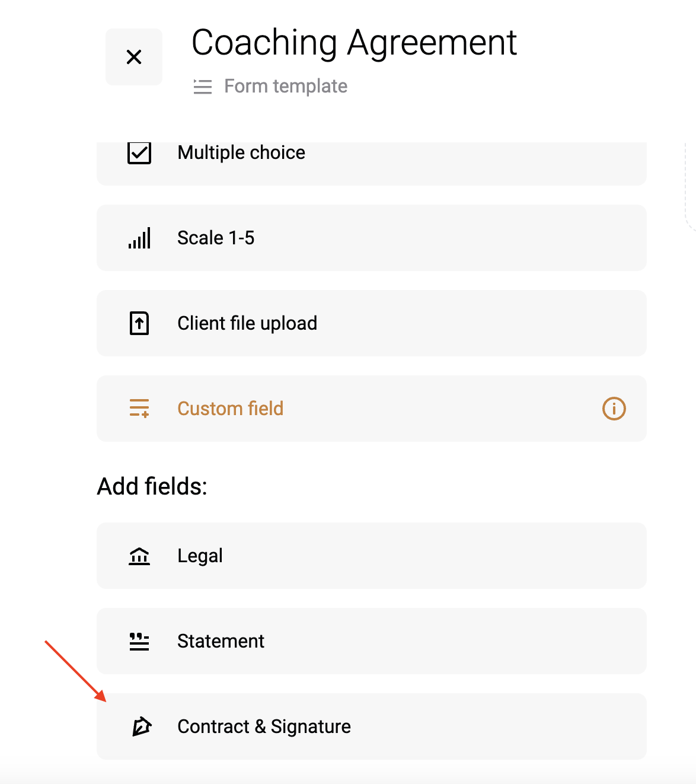
Task: Add a Client file upload field
Action: 372,323
